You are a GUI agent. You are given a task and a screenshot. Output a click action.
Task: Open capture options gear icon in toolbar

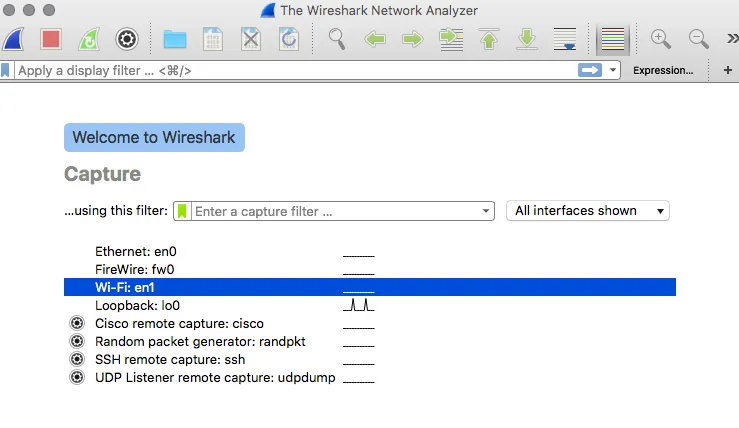pos(127,39)
